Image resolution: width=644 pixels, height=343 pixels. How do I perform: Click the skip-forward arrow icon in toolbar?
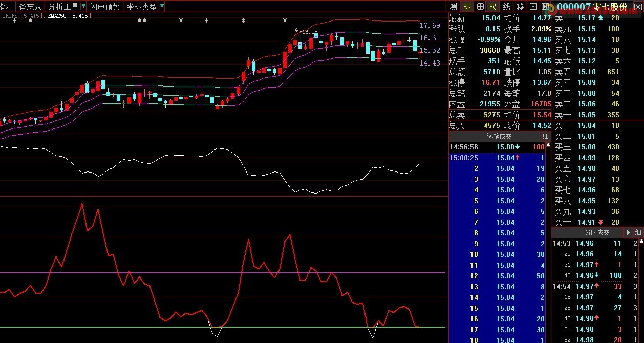click(x=547, y=7)
